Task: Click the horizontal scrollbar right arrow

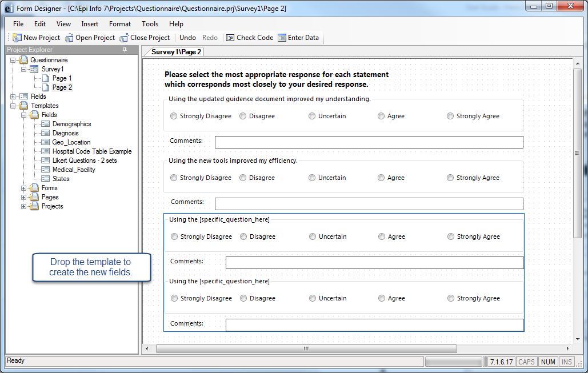Action: pos(568,348)
